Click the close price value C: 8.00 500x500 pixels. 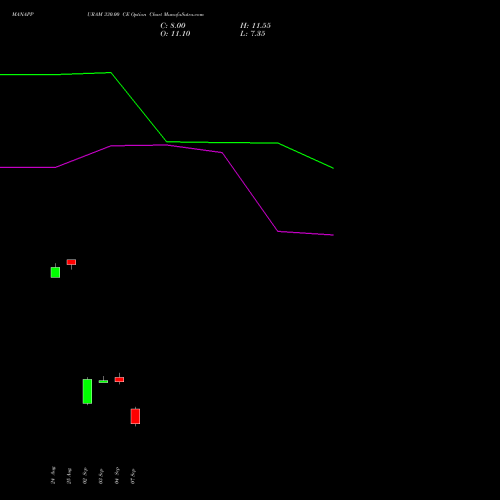pyautogui.click(x=173, y=26)
